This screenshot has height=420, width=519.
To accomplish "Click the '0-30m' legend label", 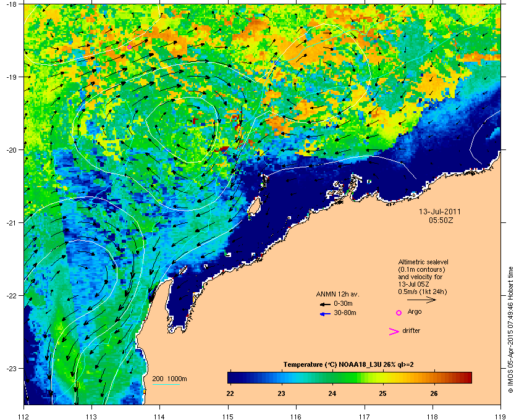I will (x=343, y=303).
